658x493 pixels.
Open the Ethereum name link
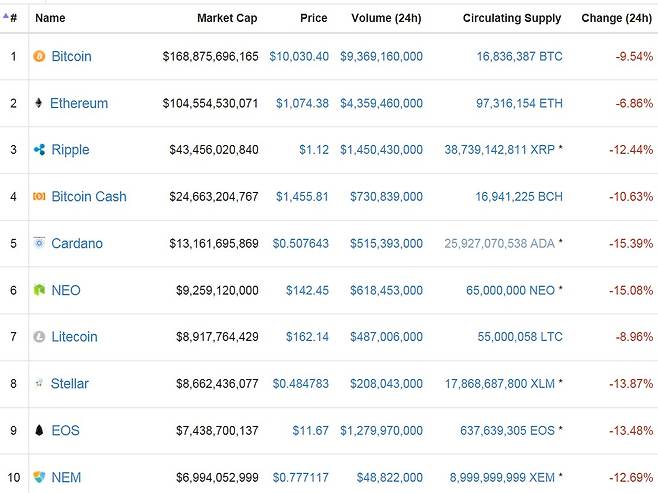(79, 103)
